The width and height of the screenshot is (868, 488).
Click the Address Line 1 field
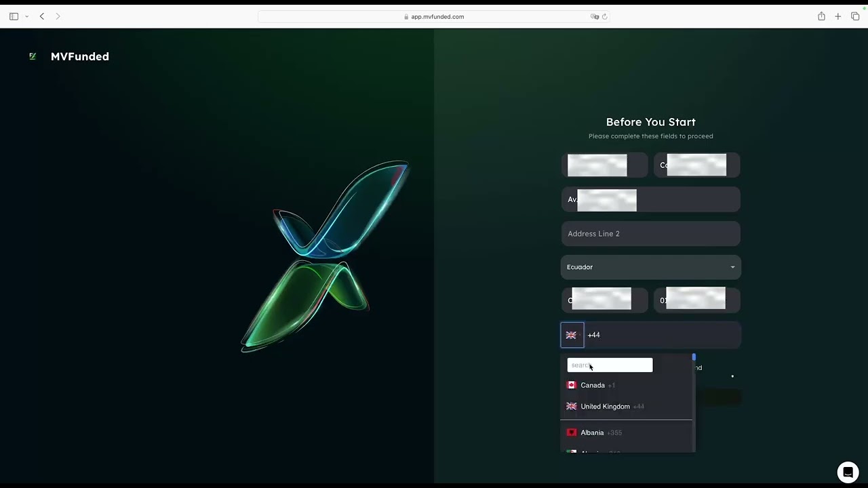click(651, 199)
